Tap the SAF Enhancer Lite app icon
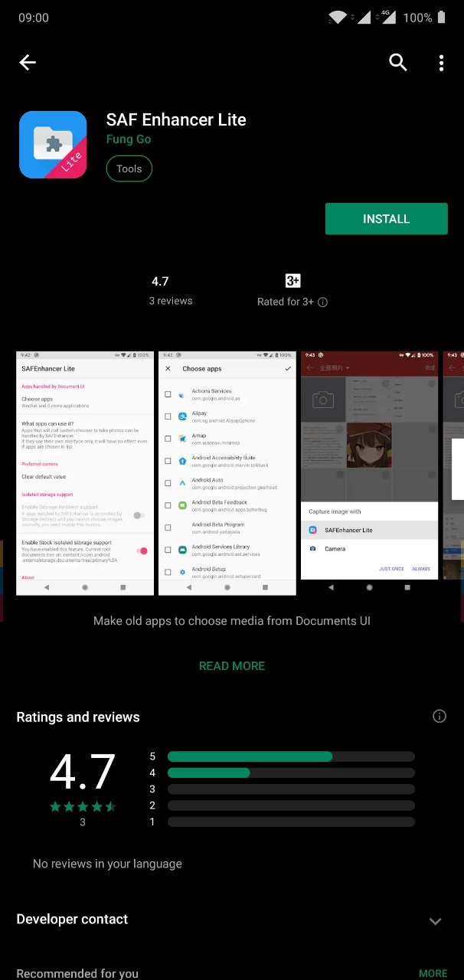This screenshot has width=464, height=980. coord(53,145)
